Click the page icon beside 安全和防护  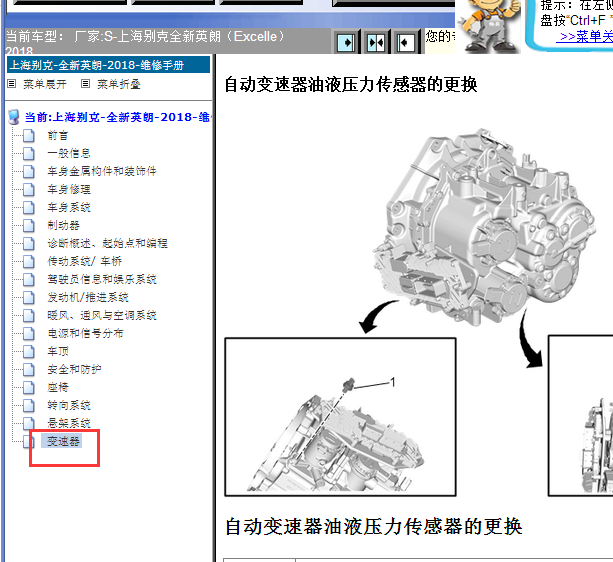tap(29, 369)
